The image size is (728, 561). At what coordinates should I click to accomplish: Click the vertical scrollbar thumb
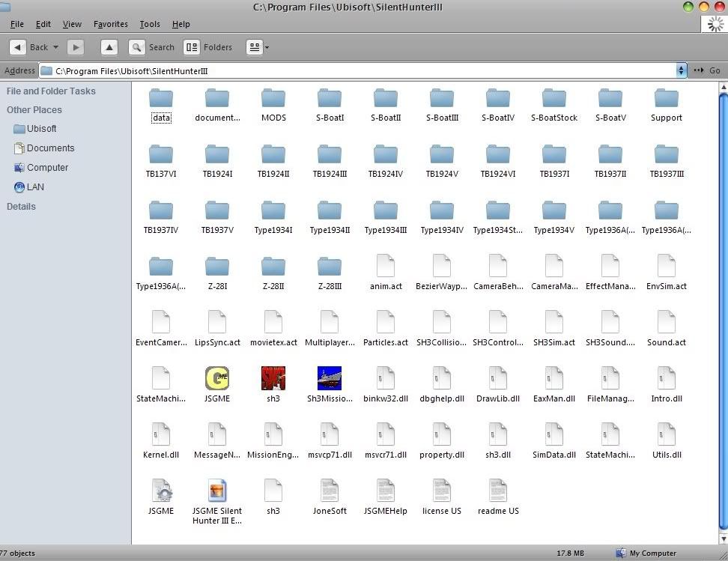(724, 311)
